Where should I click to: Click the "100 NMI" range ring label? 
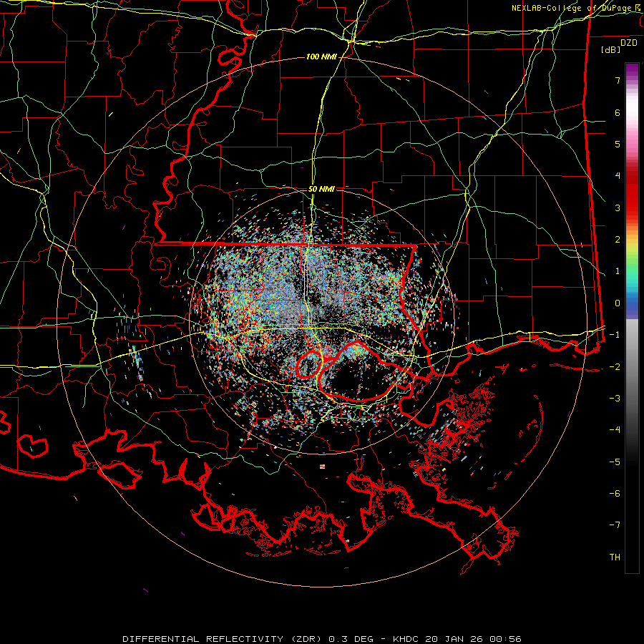[x=321, y=57]
